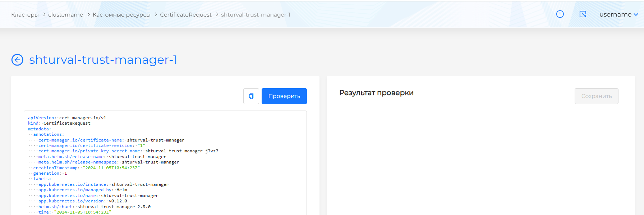644x215 pixels.
Task: Navigate to Кастомные ресурсы breadcrumb
Action: point(121,15)
